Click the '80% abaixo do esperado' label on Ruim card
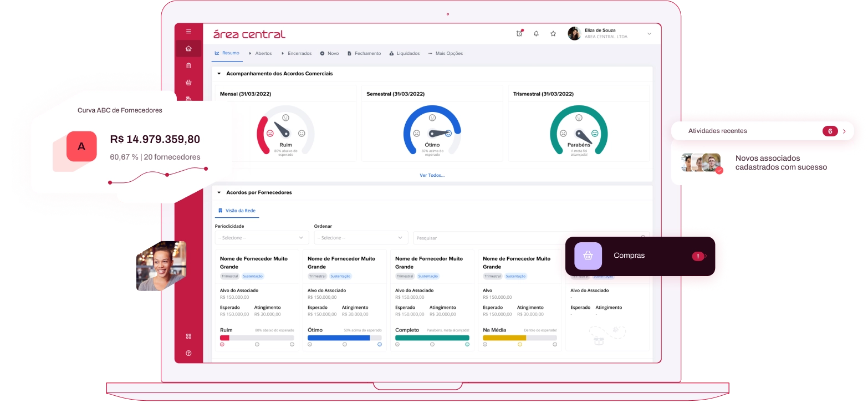The image size is (868, 403). tap(274, 330)
